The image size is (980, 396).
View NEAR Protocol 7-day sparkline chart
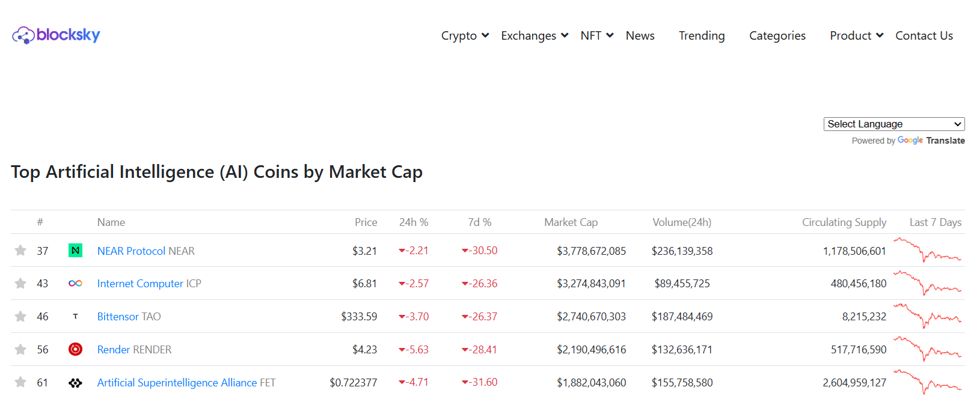(x=928, y=251)
